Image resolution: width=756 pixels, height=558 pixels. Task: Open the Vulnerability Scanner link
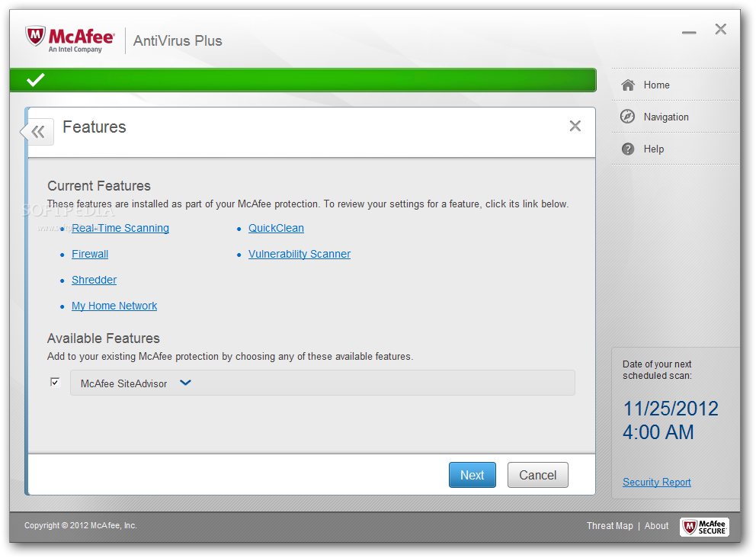point(300,254)
